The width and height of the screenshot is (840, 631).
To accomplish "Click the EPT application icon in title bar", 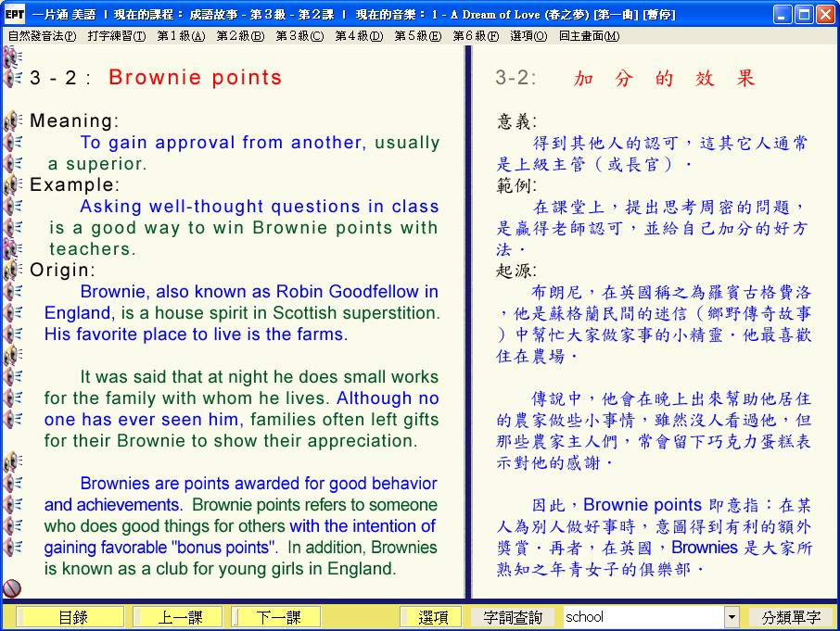I will [x=14, y=14].
